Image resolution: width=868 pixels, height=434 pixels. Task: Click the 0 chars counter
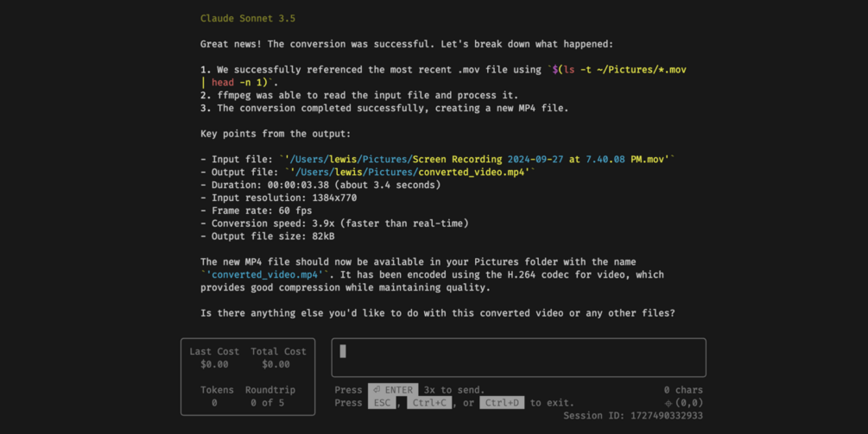coord(683,390)
